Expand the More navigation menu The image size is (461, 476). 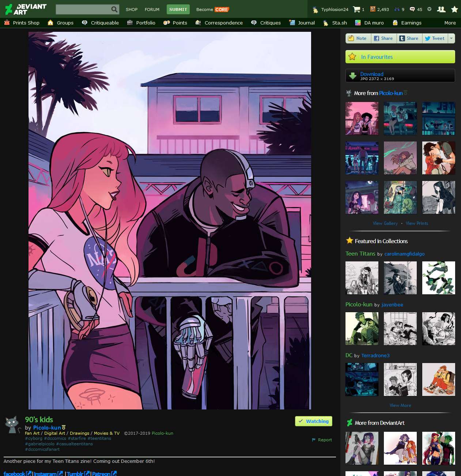(450, 23)
